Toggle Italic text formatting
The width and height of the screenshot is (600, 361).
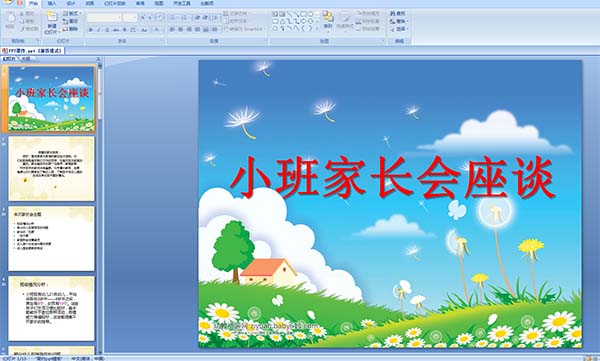click(x=99, y=29)
